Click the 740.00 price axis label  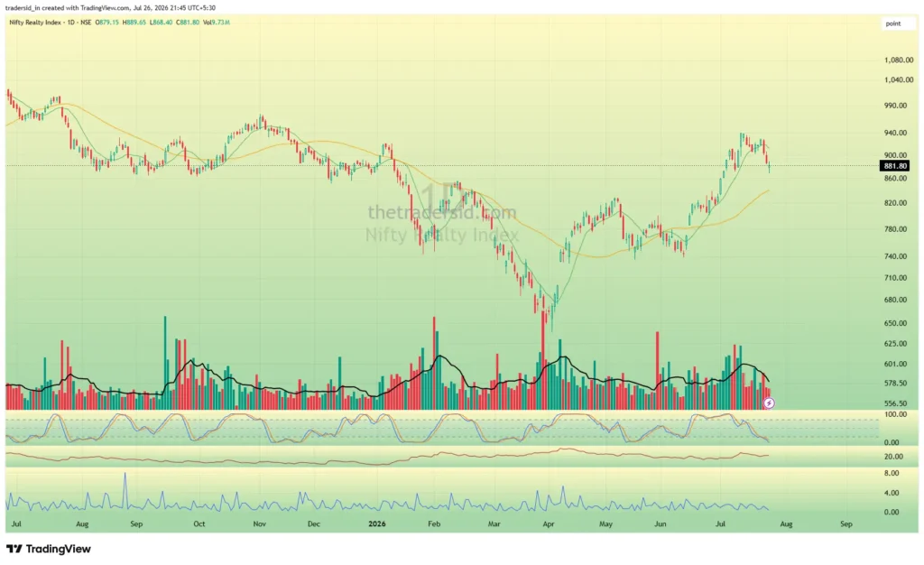895,256
